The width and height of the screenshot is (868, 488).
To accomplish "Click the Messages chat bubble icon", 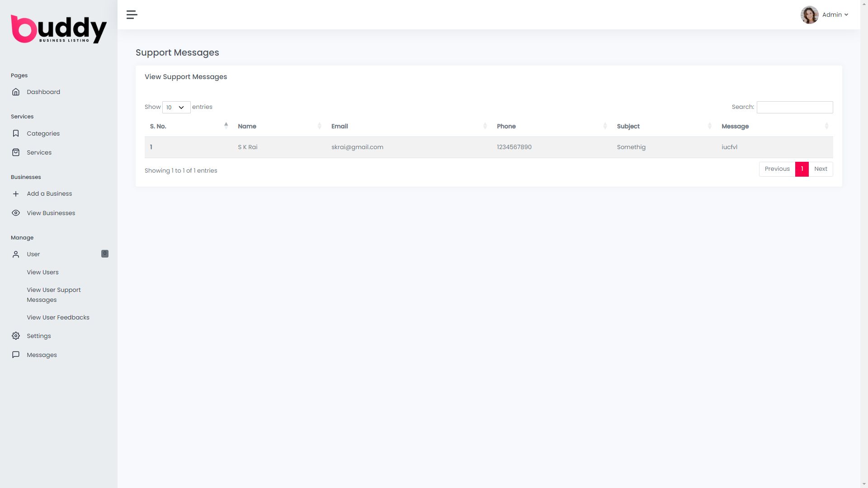I will [x=16, y=355].
